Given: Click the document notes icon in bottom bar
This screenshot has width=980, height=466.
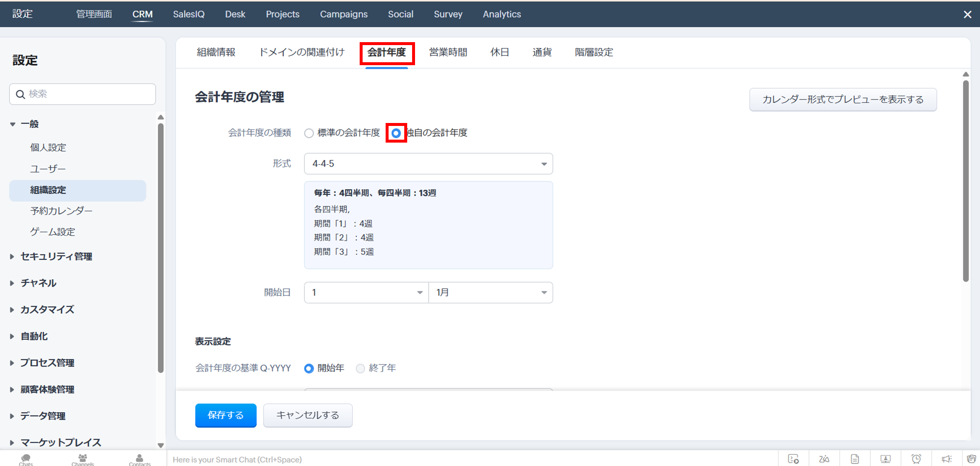Looking at the screenshot, I should [855, 459].
